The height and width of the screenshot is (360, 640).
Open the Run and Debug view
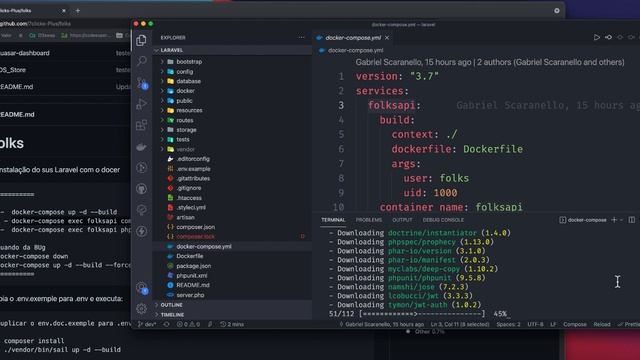[x=142, y=104]
